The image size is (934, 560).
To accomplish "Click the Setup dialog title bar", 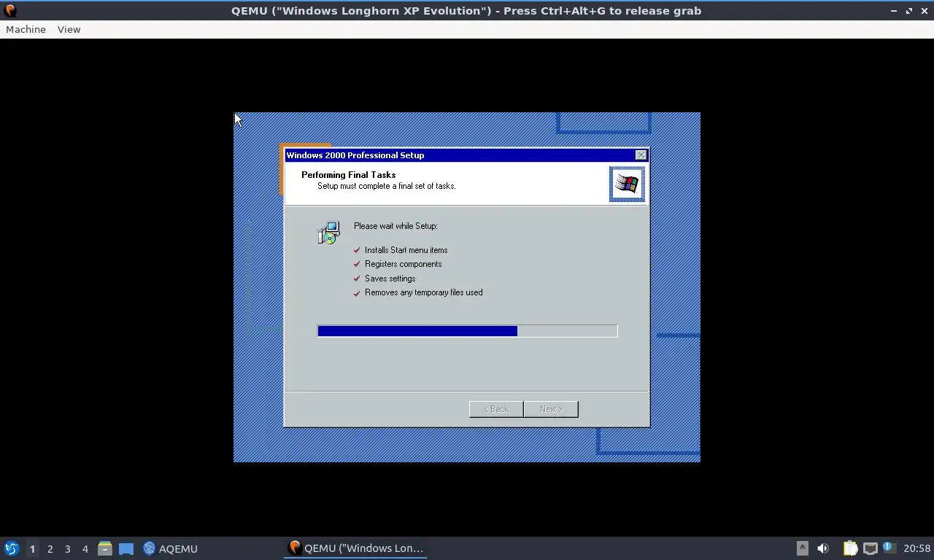I will click(x=466, y=155).
